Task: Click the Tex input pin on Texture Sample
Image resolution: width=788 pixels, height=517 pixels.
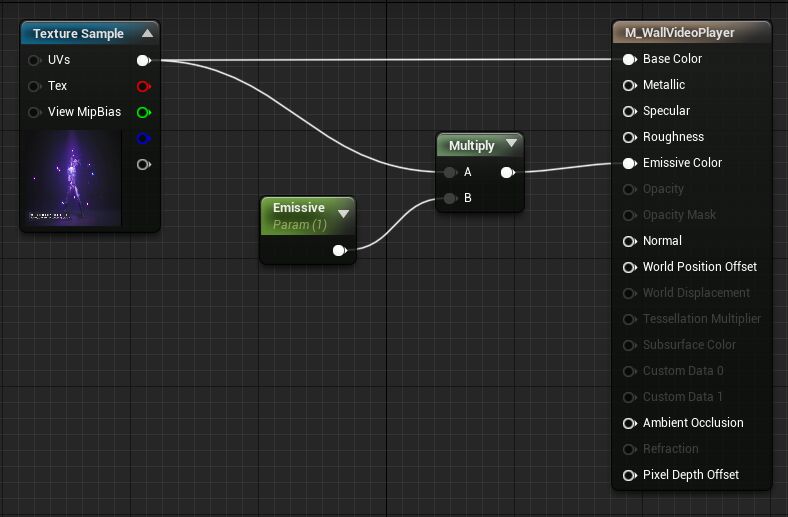Action: (x=34, y=86)
